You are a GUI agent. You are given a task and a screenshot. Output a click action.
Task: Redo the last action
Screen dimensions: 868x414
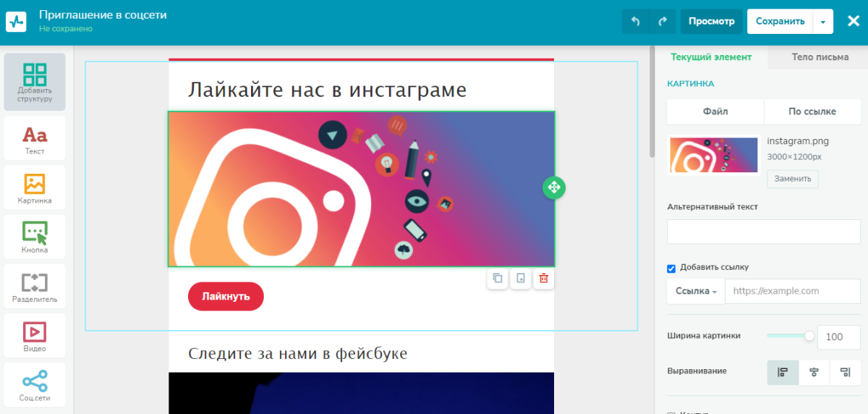(663, 21)
